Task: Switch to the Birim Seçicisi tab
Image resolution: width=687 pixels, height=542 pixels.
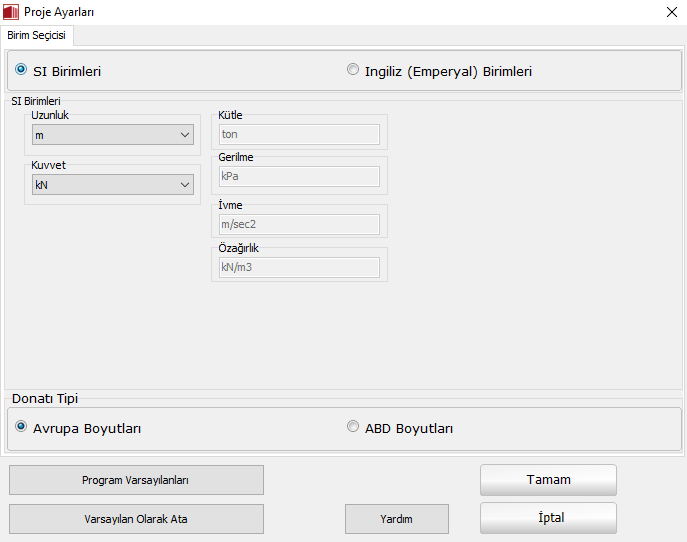Action: (37, 35)
